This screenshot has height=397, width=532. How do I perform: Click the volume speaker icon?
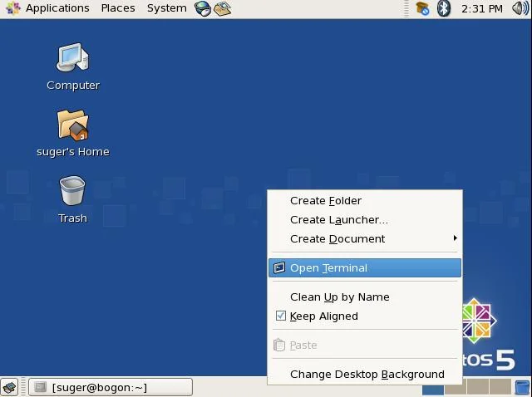click(520, 8)
